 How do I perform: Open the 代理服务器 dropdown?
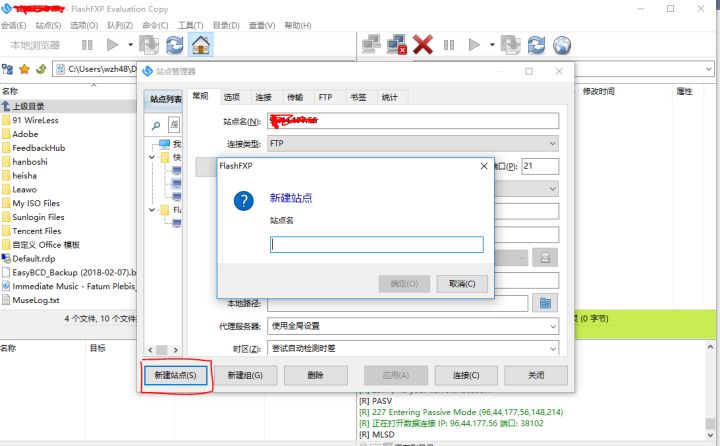(413, 326)
